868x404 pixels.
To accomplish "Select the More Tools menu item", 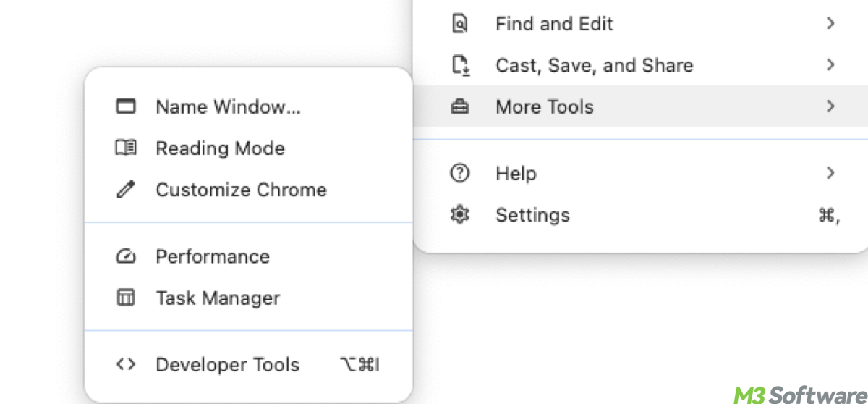I will point(640,106).
